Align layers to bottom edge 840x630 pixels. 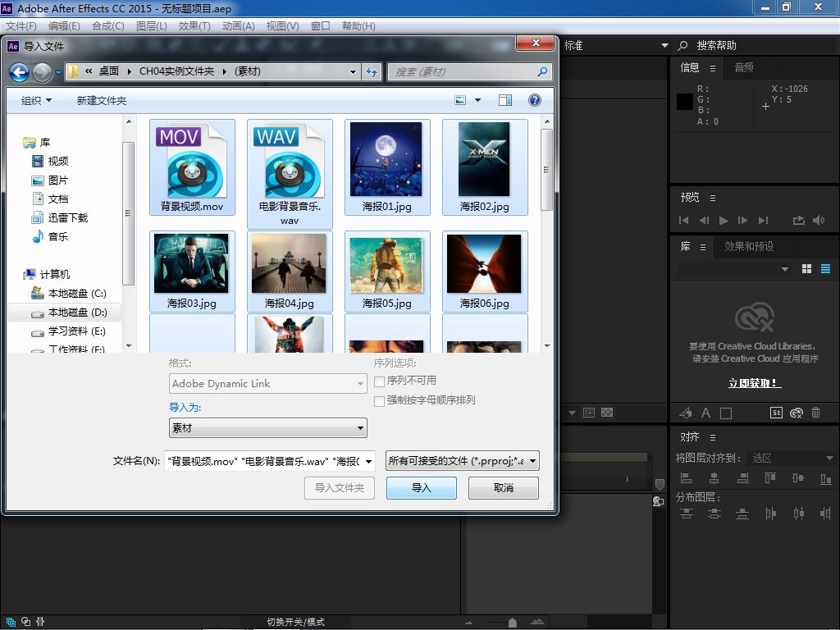(825, 478)
